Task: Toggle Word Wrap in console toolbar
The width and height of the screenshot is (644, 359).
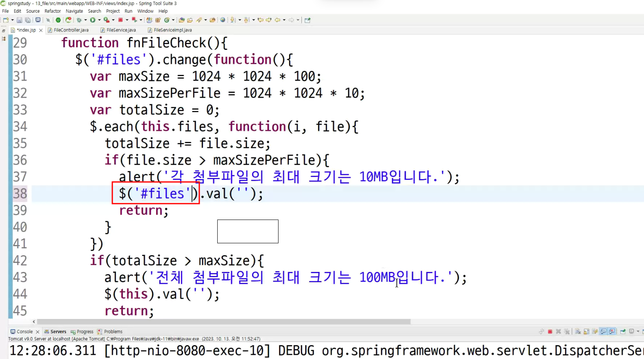Action: [595, 332]
